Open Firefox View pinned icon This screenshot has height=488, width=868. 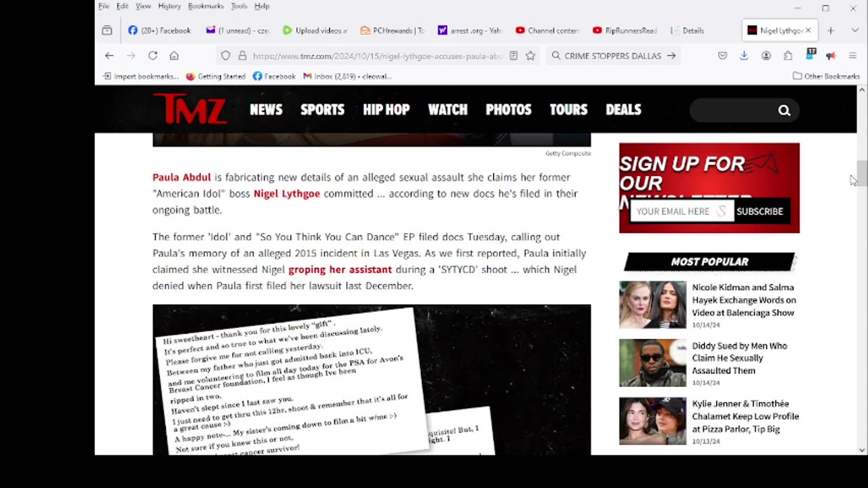tap(107, 30)
